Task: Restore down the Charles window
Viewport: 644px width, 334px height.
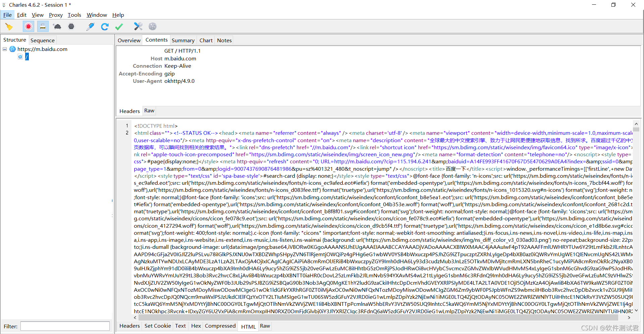Action: (613, 5)
